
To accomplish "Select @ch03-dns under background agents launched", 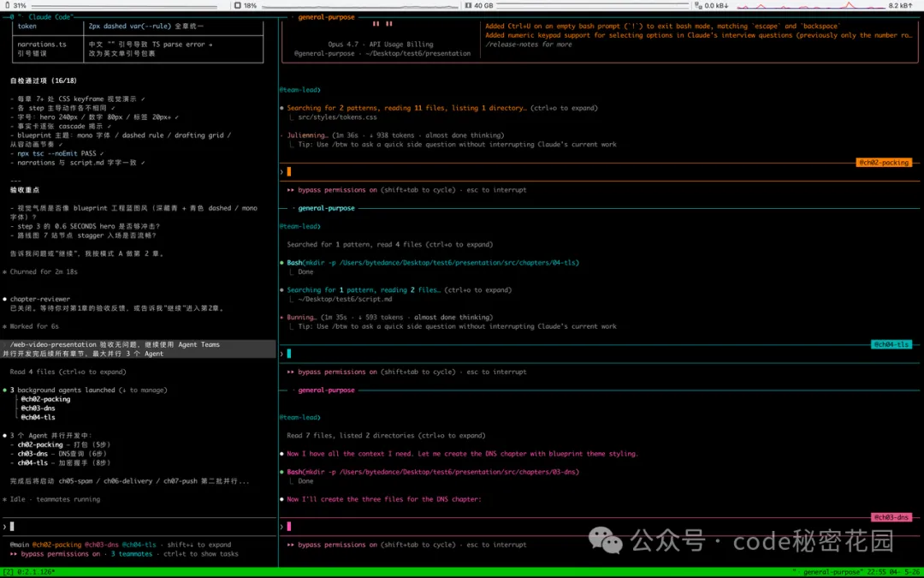I will pyautogui.click(x=38, y=408).
